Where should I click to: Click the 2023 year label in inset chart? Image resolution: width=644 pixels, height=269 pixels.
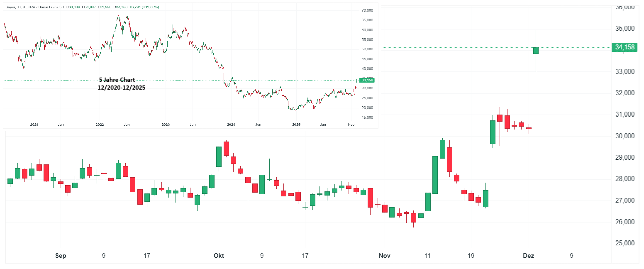coord(166,125)
